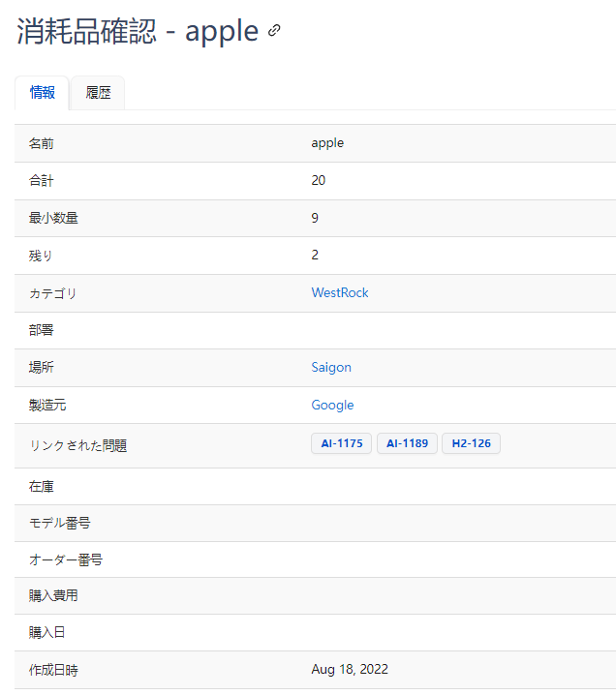Image resolution: width=616 pixels, height=695 pixels.
Task: Open the 履歴 tab
Action: coord(98,93)
